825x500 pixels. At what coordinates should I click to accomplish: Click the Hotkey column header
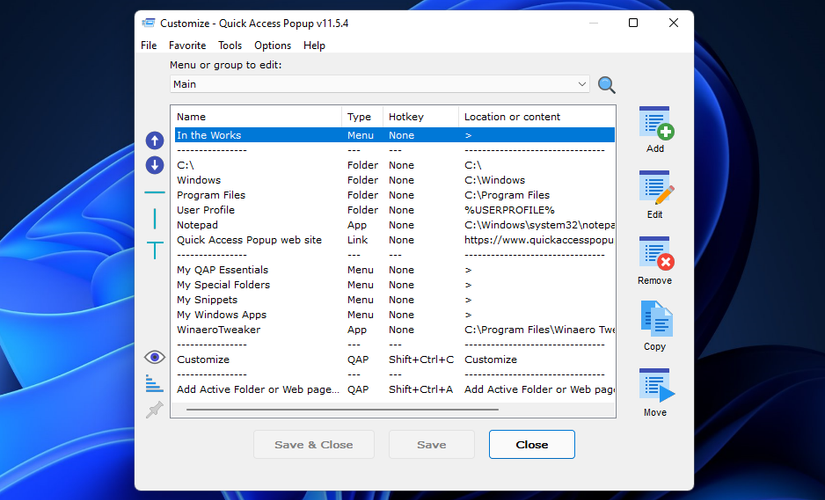421,117
